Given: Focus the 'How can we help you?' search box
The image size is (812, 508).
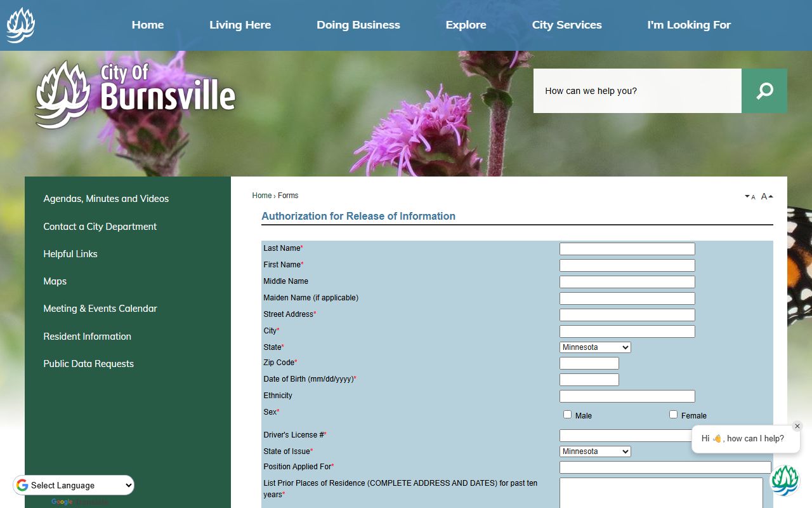Looking at the screenshot, I should click(638, 91).
